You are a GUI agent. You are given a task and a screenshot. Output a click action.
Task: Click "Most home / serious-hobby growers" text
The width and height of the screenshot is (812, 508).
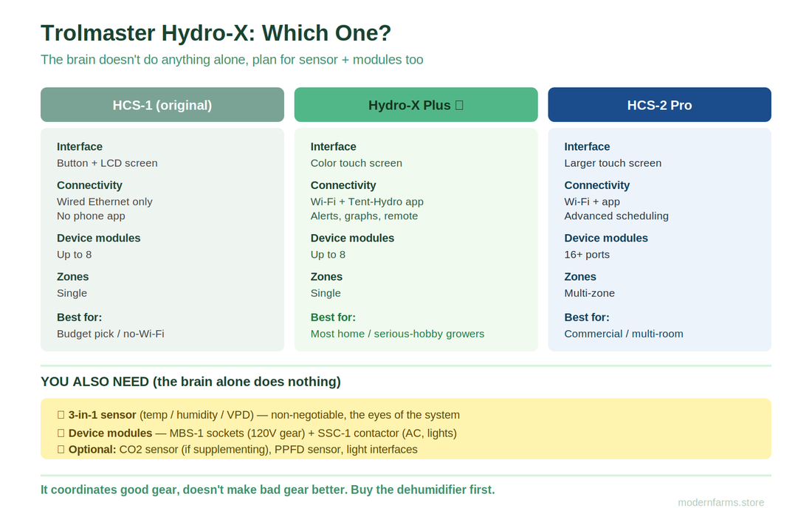397,334
